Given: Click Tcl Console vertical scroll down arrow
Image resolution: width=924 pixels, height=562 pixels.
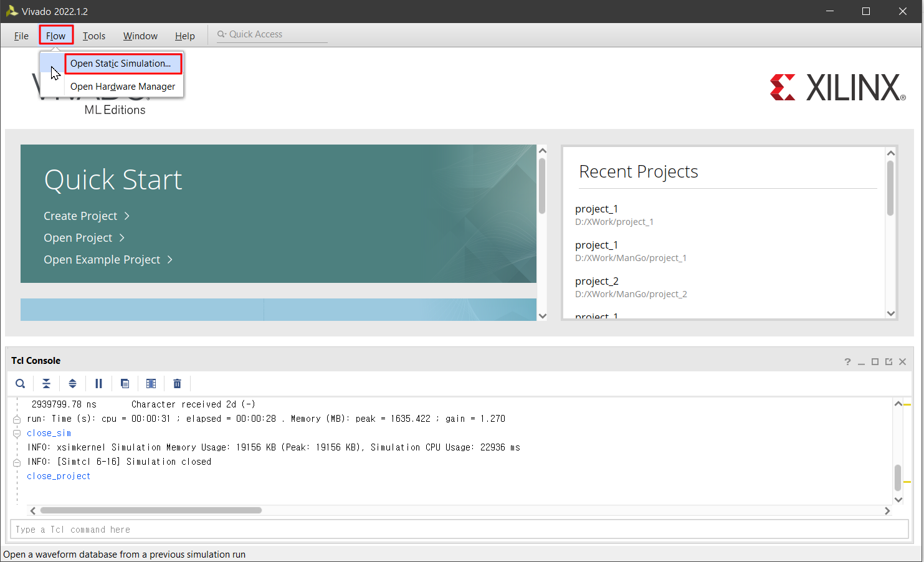Looking at the screenshot, I should [x=898, y=500].
